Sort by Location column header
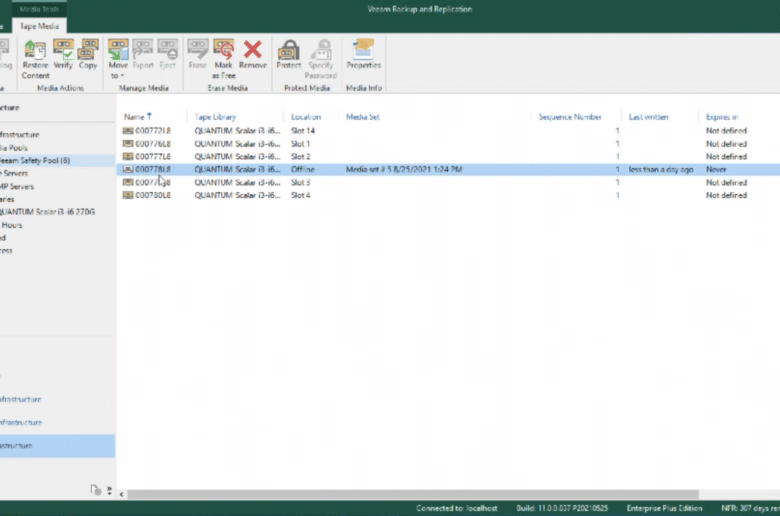Screen dimensions: 780x516 click(x=306, y=117)
